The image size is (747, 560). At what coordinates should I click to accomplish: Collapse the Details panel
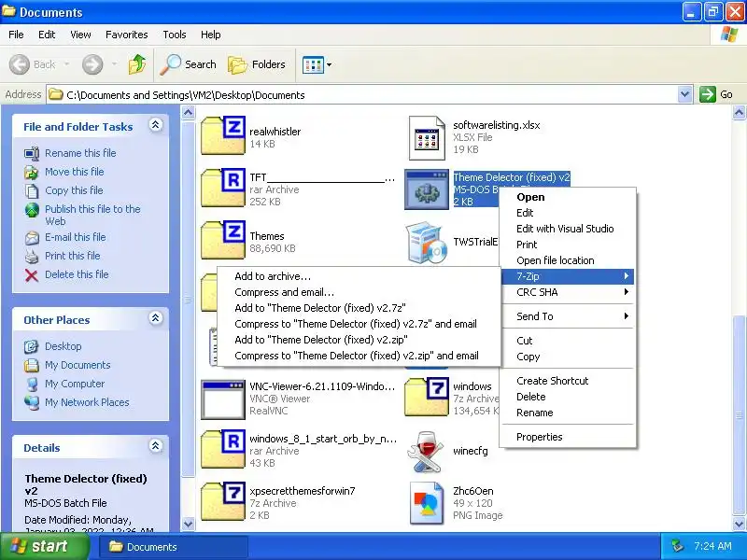click(x=155, y=446)
